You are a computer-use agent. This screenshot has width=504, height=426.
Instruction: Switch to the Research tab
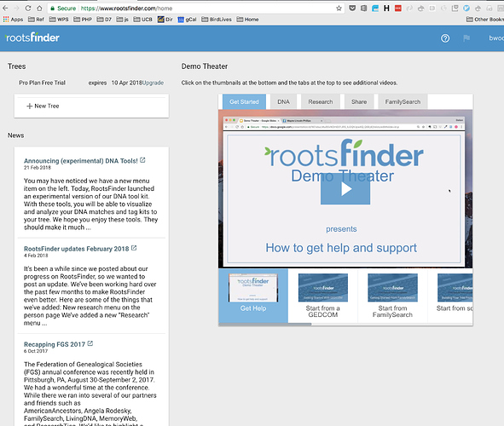tap(321, 101)
